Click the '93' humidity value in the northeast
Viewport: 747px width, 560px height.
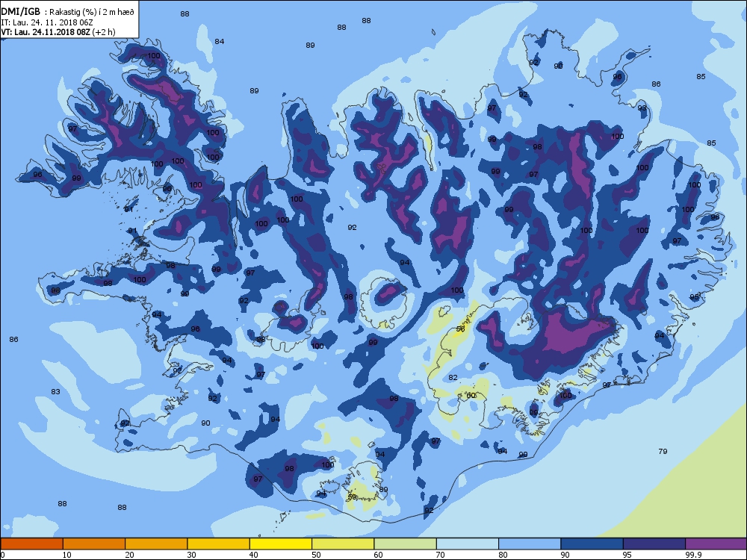pos(642,108)
